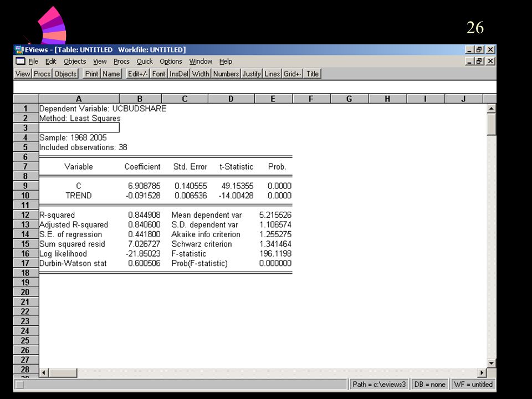The height and width of the screenshot is (399, 532).
Task: Select column E header
Action: tap(273, 99)
